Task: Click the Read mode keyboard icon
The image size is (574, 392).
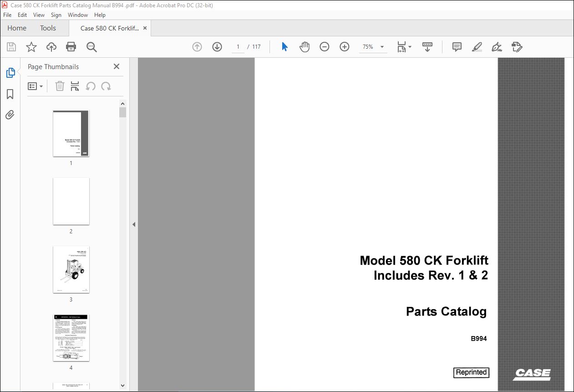Action: pyautogui.click(x=427, y=47)
